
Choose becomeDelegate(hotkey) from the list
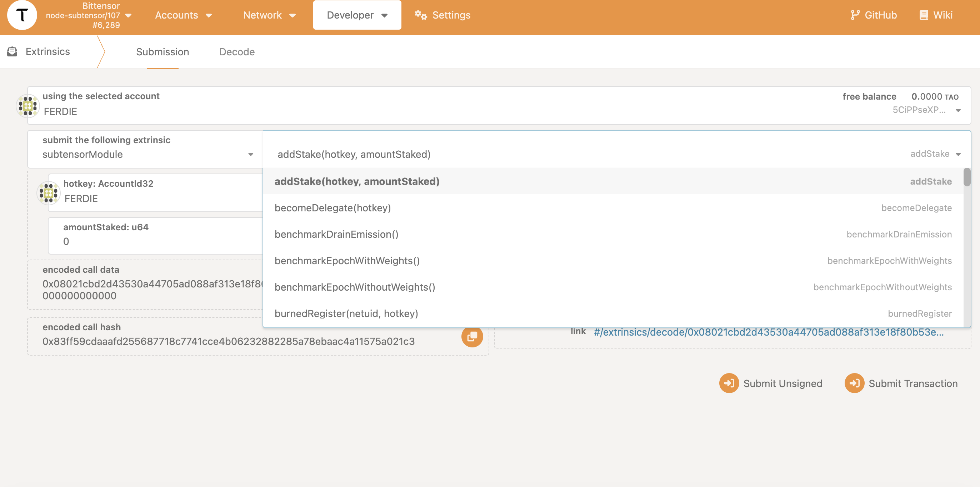point(332,208)
